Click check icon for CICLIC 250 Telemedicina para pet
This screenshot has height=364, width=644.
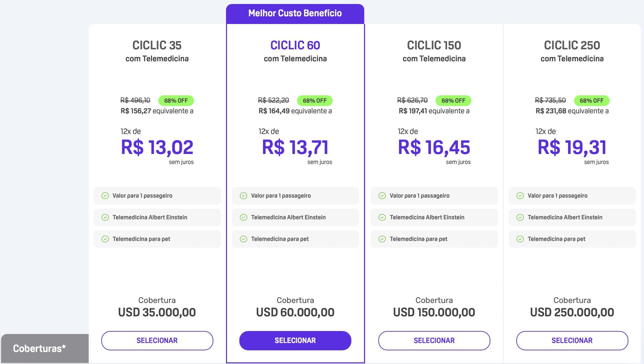(x=520, y=239)
